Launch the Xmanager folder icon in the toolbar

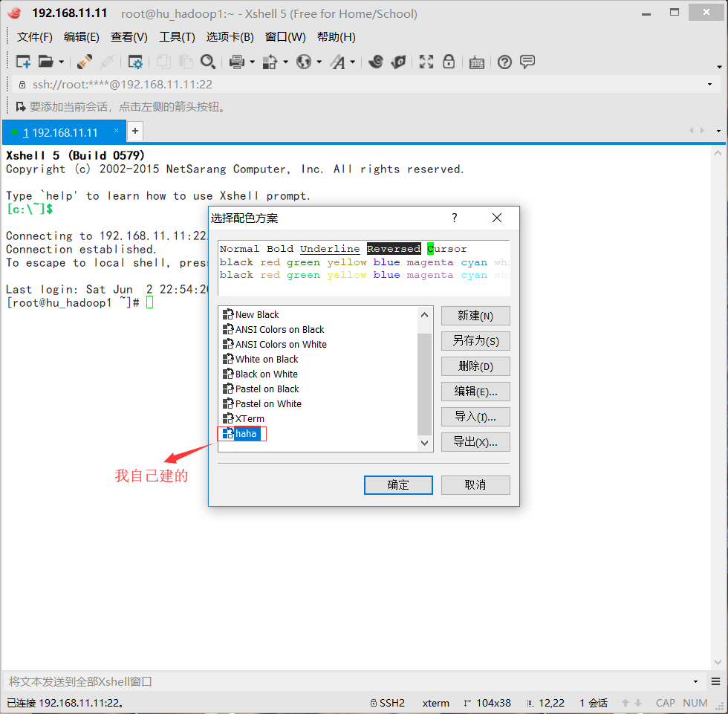coord(398,62)
